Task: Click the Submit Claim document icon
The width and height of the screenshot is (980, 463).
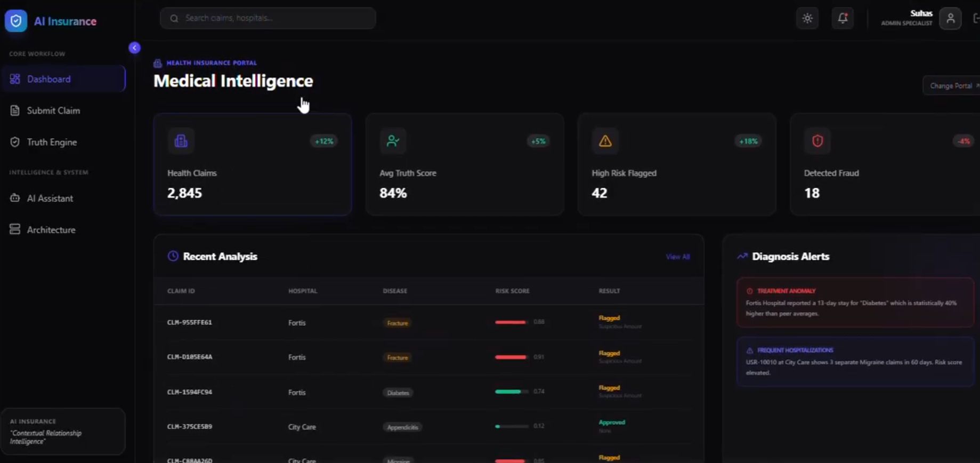Action: 15,110
